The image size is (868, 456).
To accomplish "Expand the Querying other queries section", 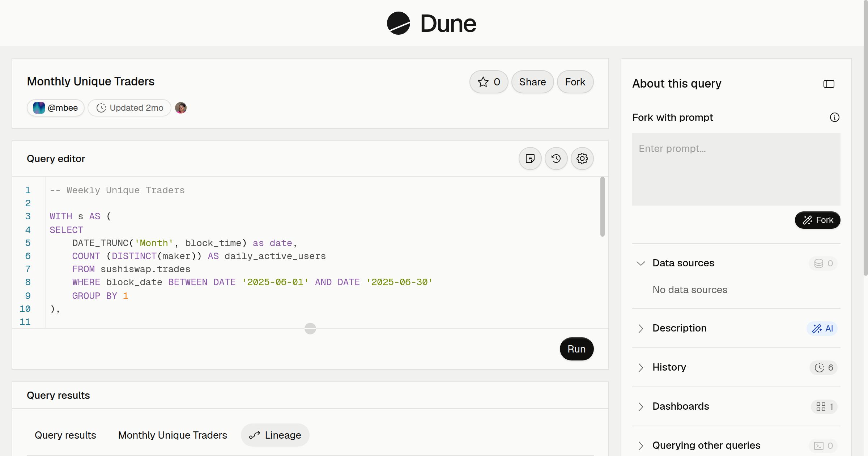I will [x=641, y=446].
